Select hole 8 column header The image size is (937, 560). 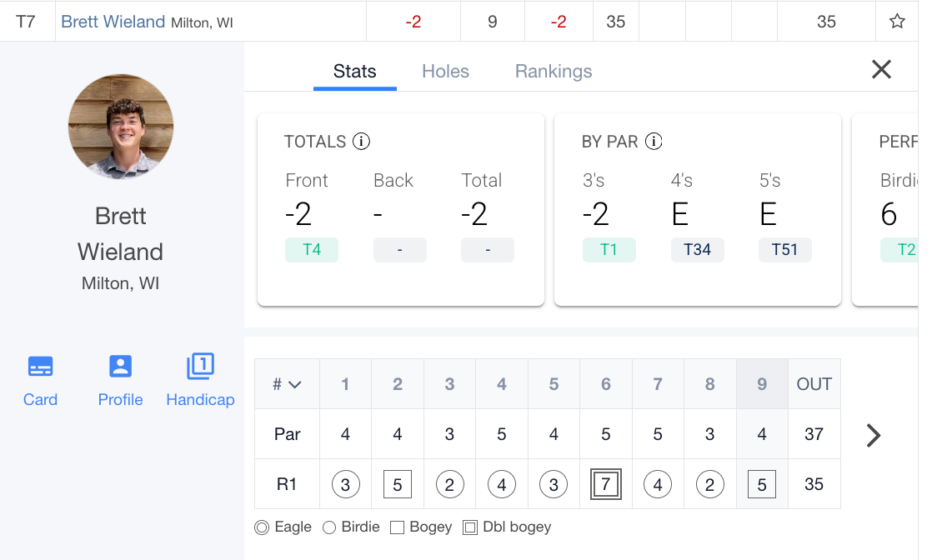(x=710, y=384)
